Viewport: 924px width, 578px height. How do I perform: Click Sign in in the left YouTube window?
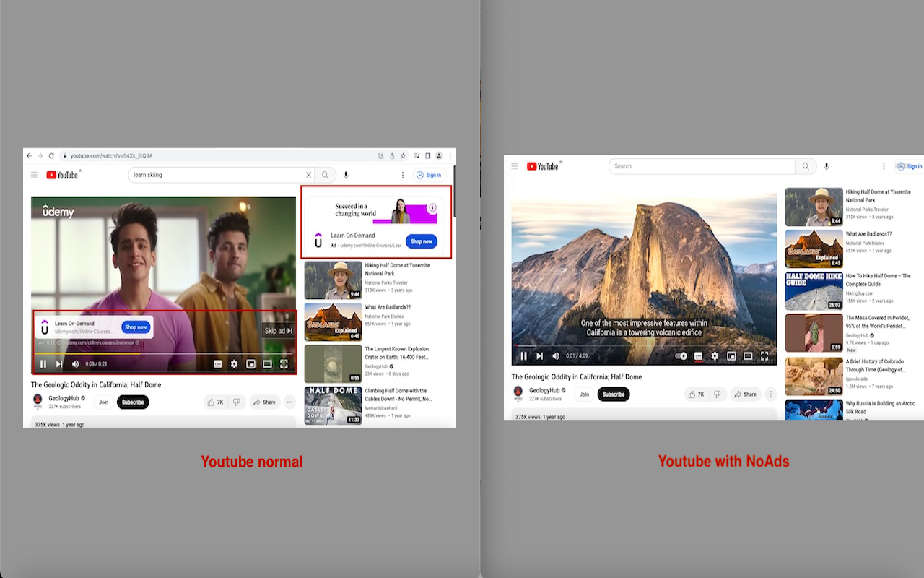429,175
